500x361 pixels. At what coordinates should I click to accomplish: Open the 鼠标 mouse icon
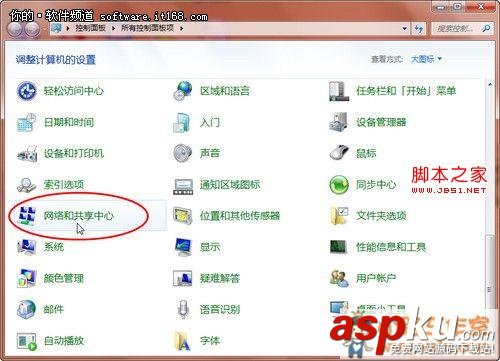[339, 153]
